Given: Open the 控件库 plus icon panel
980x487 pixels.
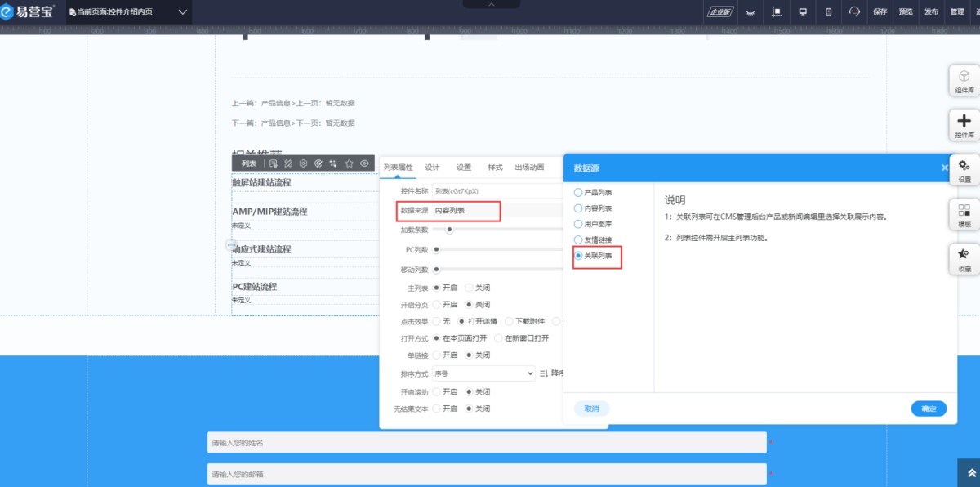Looking at the screenshot, I should click(964, 125).
